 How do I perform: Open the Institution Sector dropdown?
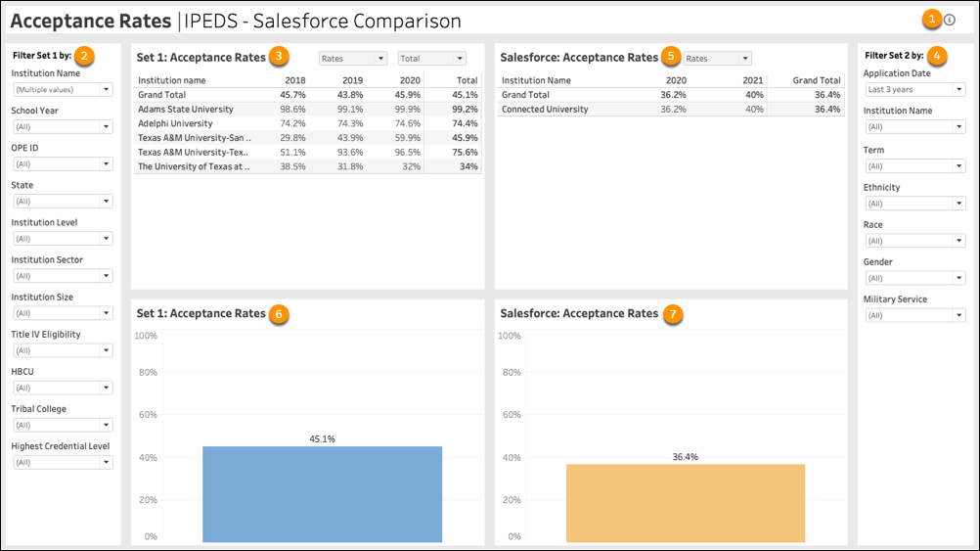coord(63,276)
